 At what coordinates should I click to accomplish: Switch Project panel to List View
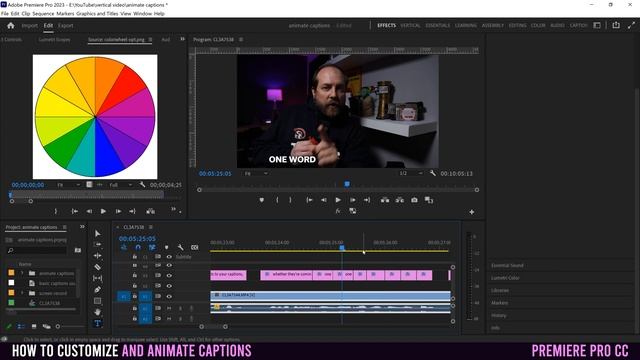(21, 327)
